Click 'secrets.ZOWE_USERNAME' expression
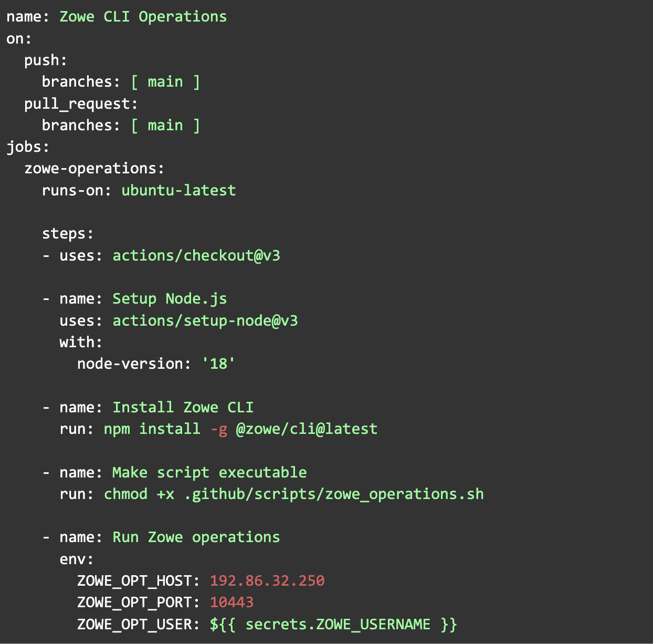The image size is (653, 644). point(338,624)
